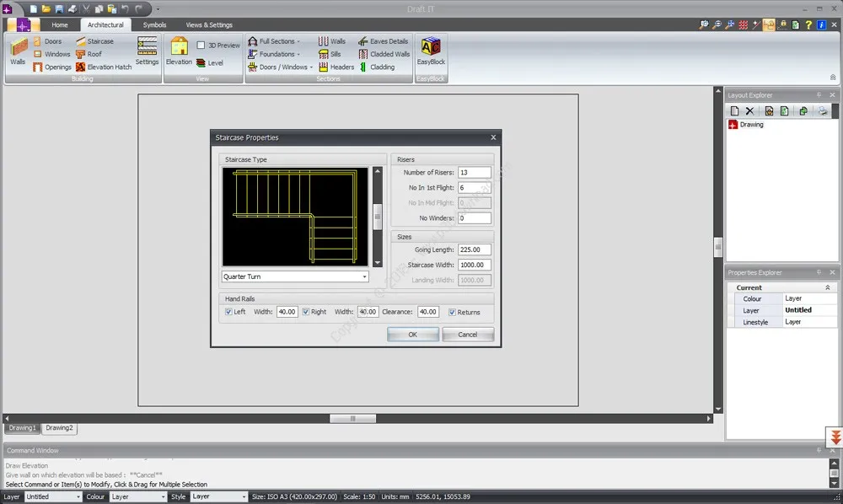This screenshot has width=843, height=504.
Task: Click the drawing area horizontal scrollbar thumb
Action: [x=352, y=418]
